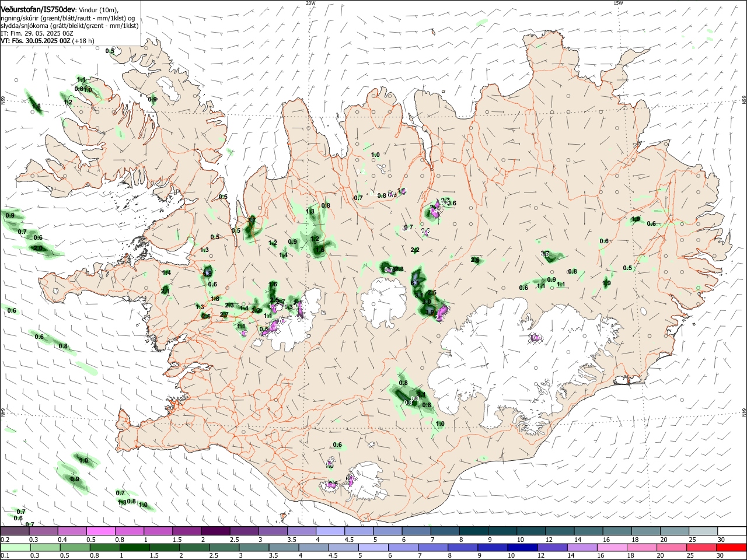This screenshot has height=560, width=747.
Task: Click the 20W longitude label
Action: [x=310, y=2]
